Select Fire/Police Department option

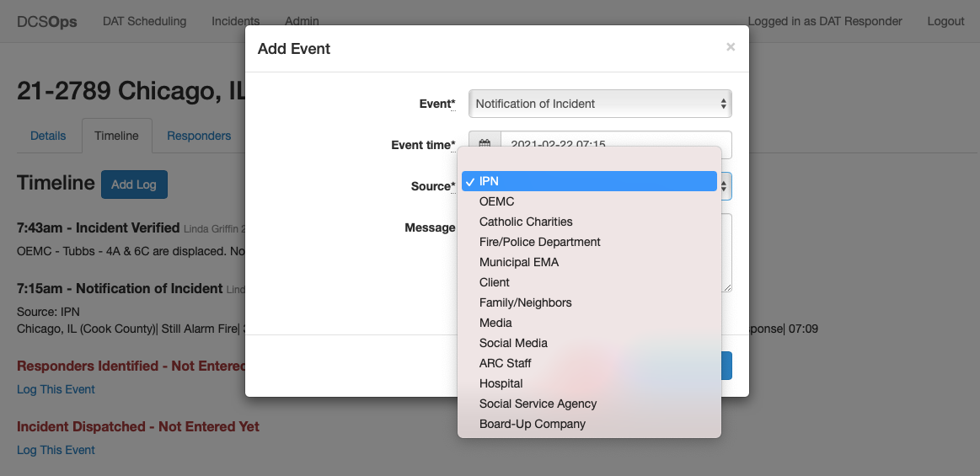pyautogui.click(x=589, y=242)
